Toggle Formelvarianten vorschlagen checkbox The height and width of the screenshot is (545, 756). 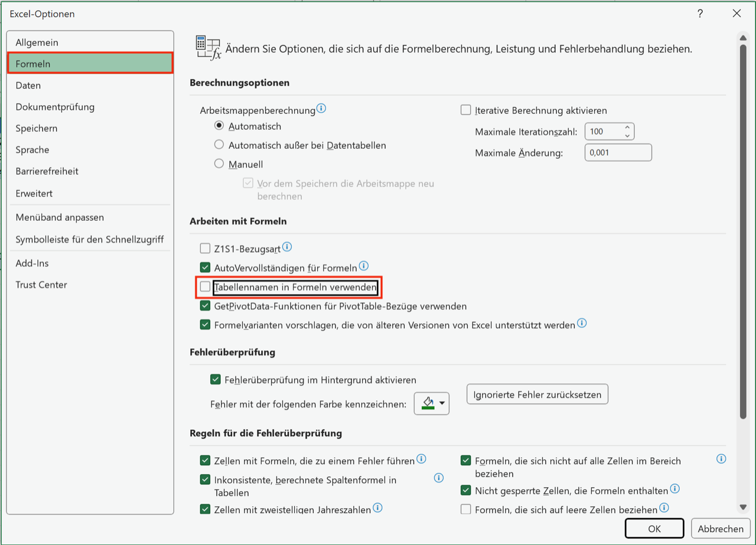205,325
